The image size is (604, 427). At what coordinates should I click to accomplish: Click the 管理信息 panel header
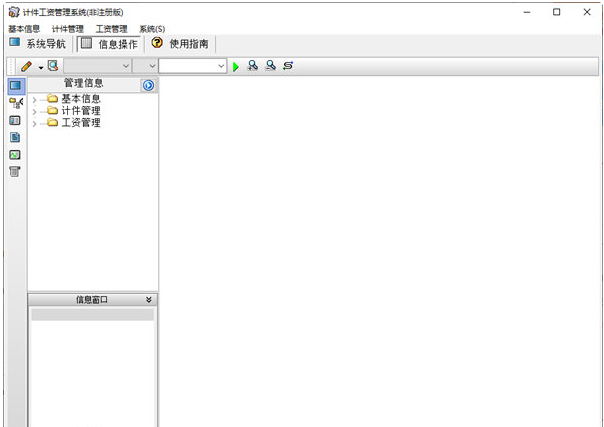[x=84, y=83]
